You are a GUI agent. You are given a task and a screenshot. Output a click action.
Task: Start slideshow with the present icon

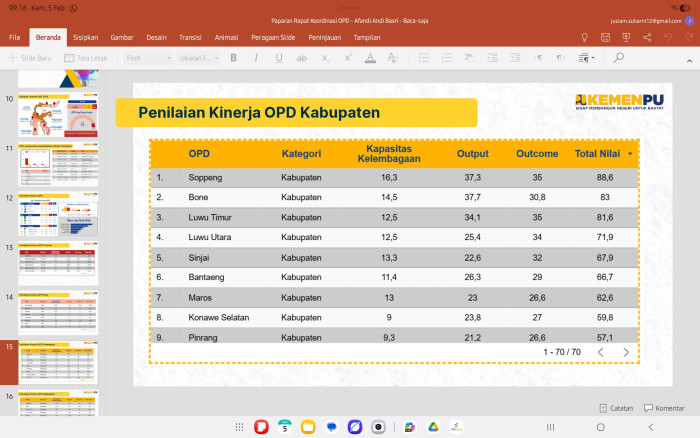[x=626, y=37]
